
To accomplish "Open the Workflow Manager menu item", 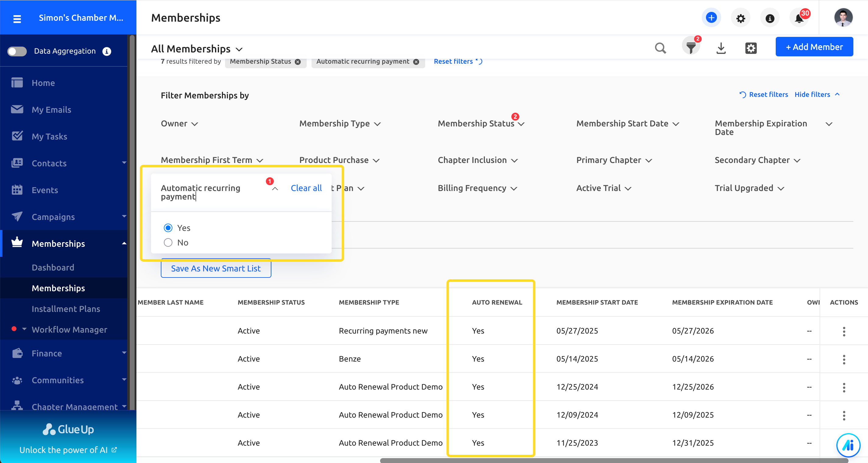I will pyautogui.click(x=69, y=329).
